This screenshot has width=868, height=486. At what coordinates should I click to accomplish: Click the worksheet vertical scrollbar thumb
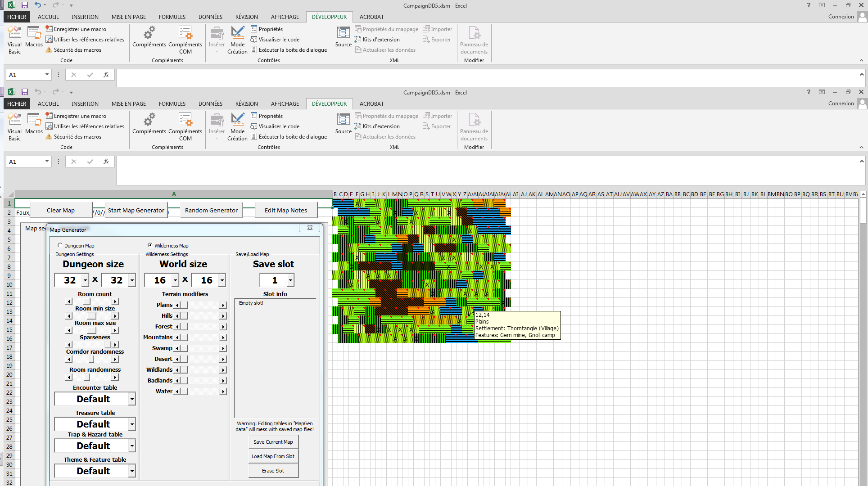[863, 211]
